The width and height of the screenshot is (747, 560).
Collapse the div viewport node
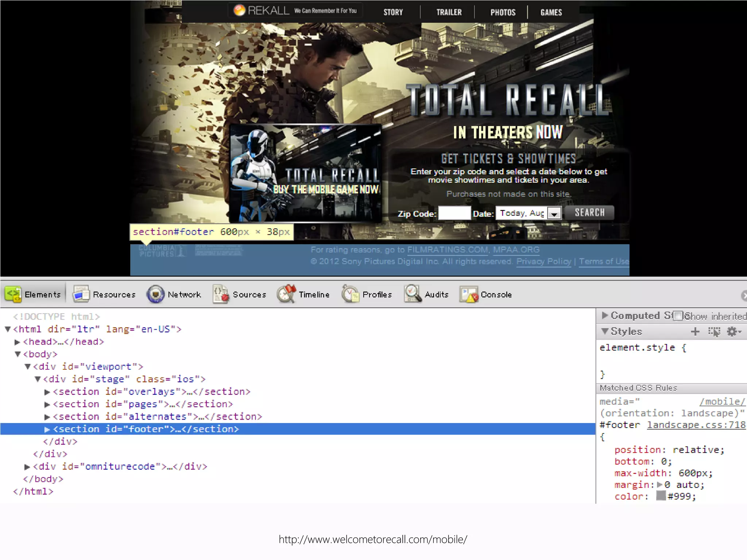[x=27, y=366]
